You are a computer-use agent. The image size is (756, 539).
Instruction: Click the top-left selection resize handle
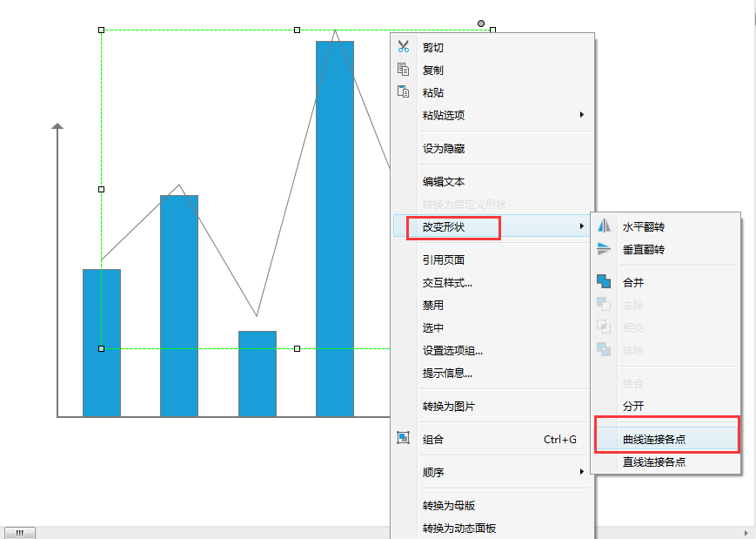coord(101,30)
